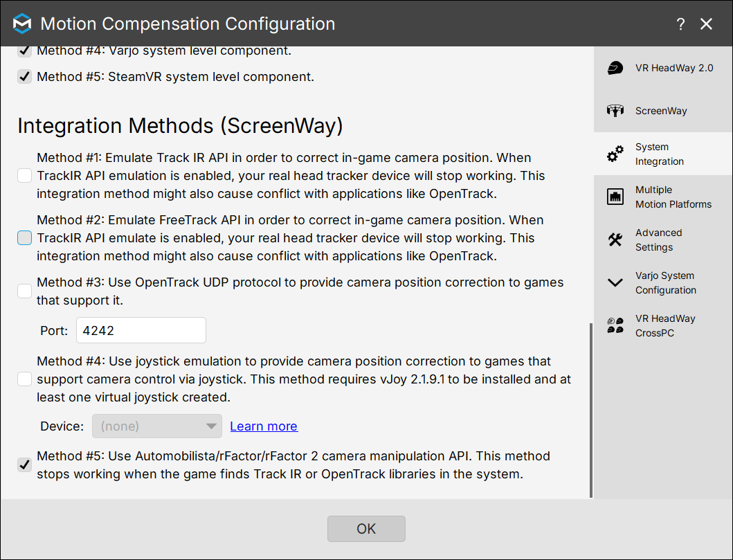Uncheck Method #5 SteamVR system level component

[24, 76]
